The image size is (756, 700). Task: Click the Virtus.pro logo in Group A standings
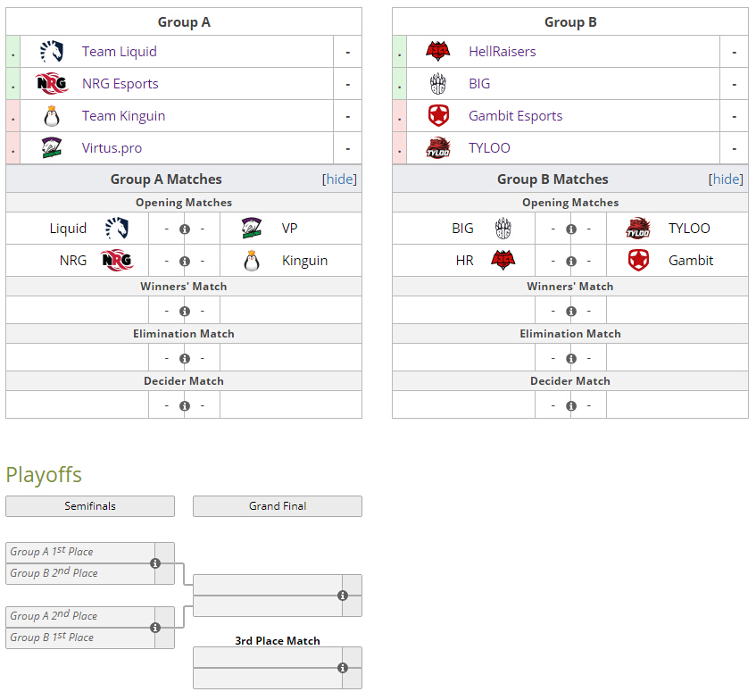52,148
